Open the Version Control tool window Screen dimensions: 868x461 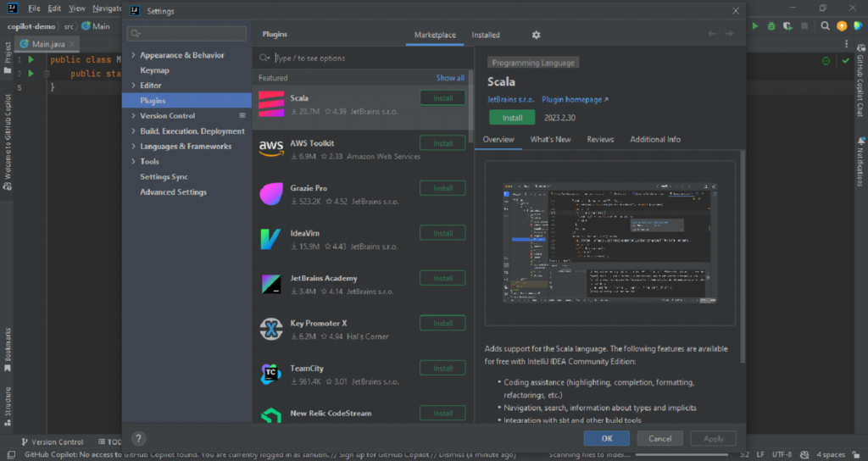[x=52, y=442]
